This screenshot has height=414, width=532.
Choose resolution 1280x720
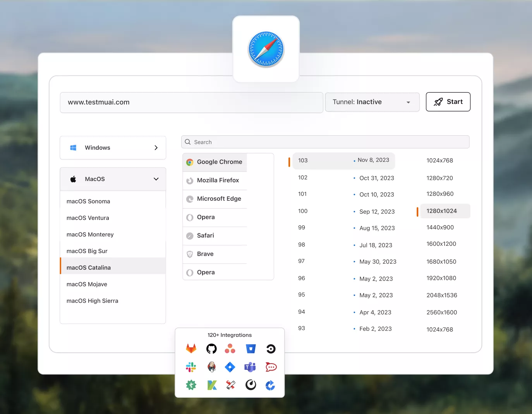pos(439,178)
